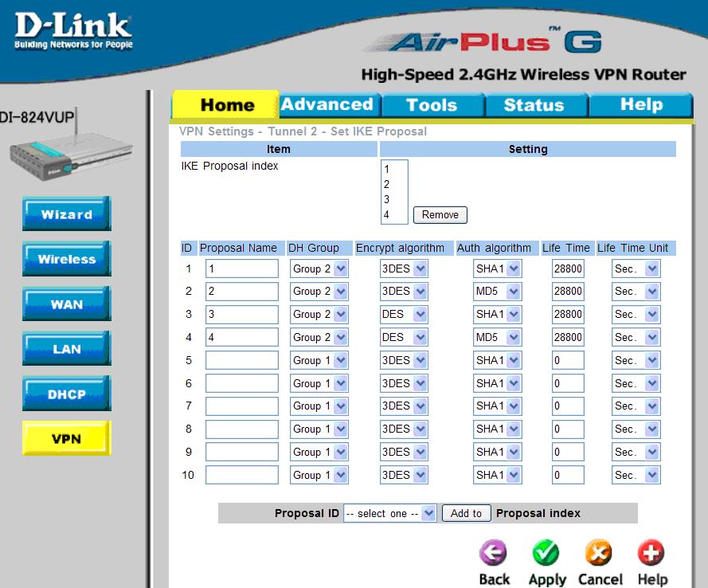Image resolution: width=708 pixels, height=588 pixels.
Task: Open Auth algorithm dropdown for proposal 1
Action: [497, 269]
